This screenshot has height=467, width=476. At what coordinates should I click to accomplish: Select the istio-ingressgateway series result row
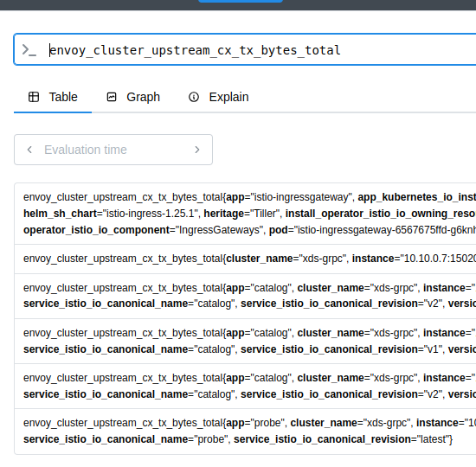click(245, 214)
